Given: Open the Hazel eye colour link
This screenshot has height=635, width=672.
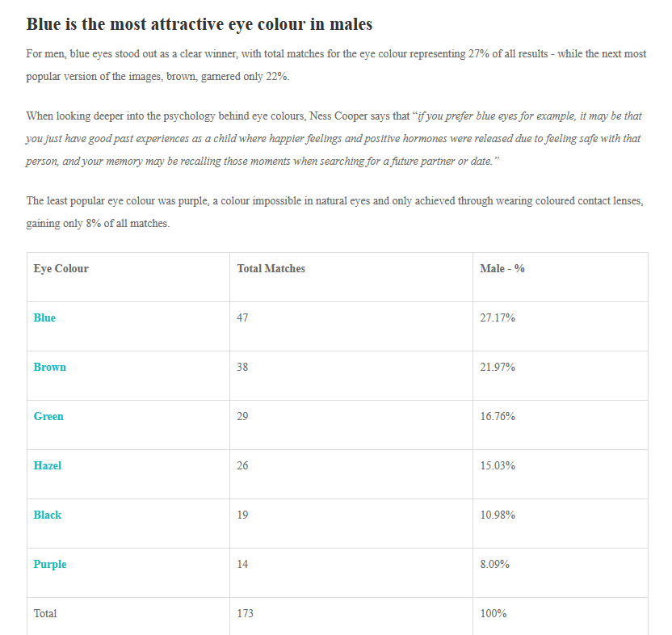Looking at the screenshot, I should point(48,465).
